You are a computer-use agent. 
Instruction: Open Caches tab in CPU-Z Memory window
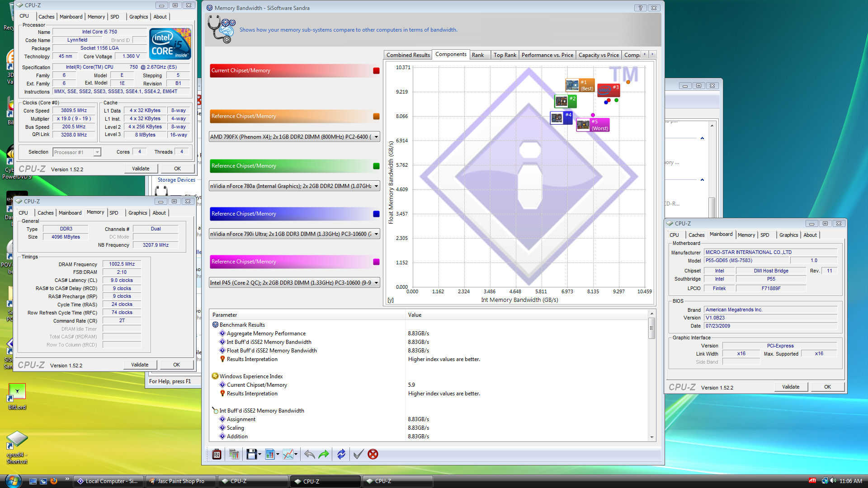pyautogui.click(x=45, y=213)
